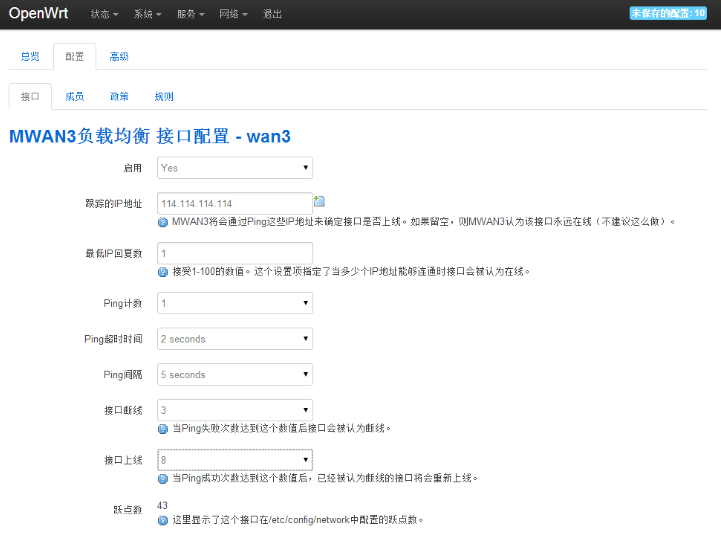The height and width of the screenshot is (533, 721).
Task: Select the 接口 sub-tab
Action: (30, 97)
